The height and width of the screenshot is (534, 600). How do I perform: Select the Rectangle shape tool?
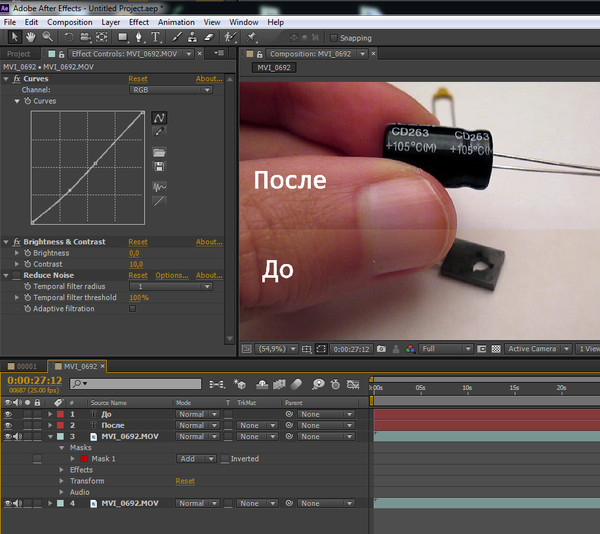click(x=122, y=37)
